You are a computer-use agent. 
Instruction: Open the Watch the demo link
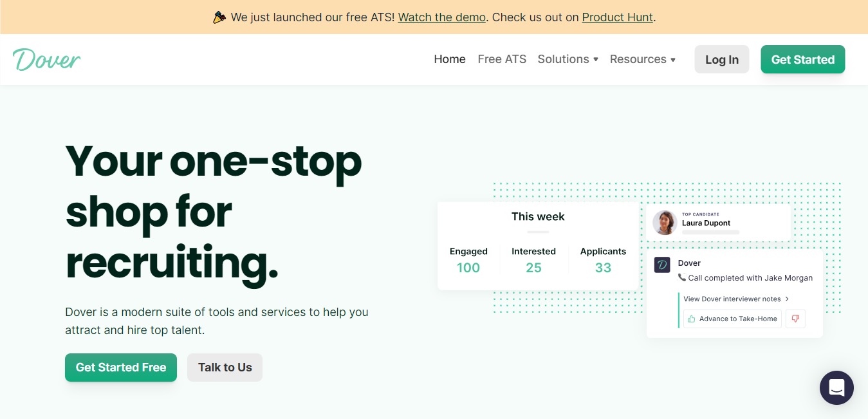tap(442, 17)
